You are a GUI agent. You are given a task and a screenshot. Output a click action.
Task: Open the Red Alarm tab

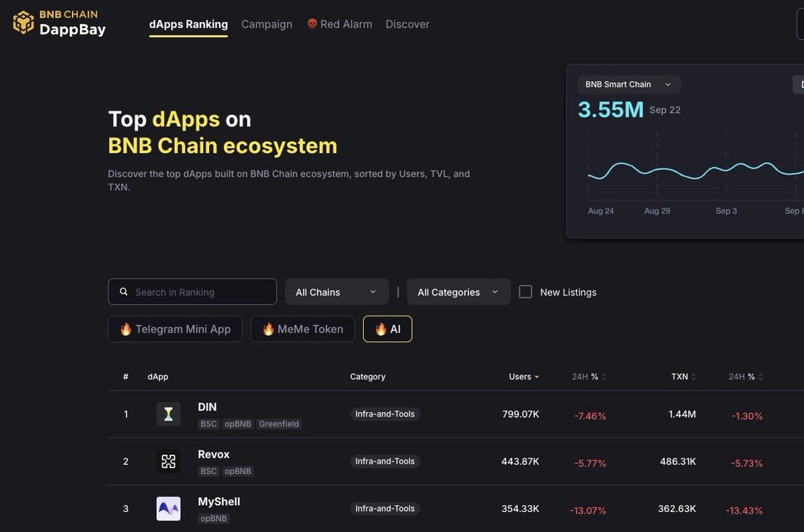coord(339,24)
